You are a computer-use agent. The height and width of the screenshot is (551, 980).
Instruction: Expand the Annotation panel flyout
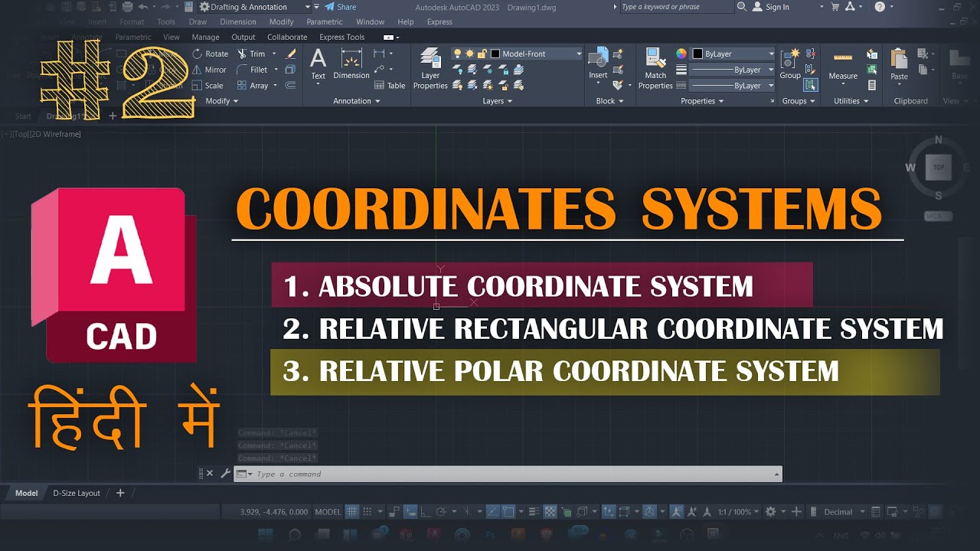[357, 101]
